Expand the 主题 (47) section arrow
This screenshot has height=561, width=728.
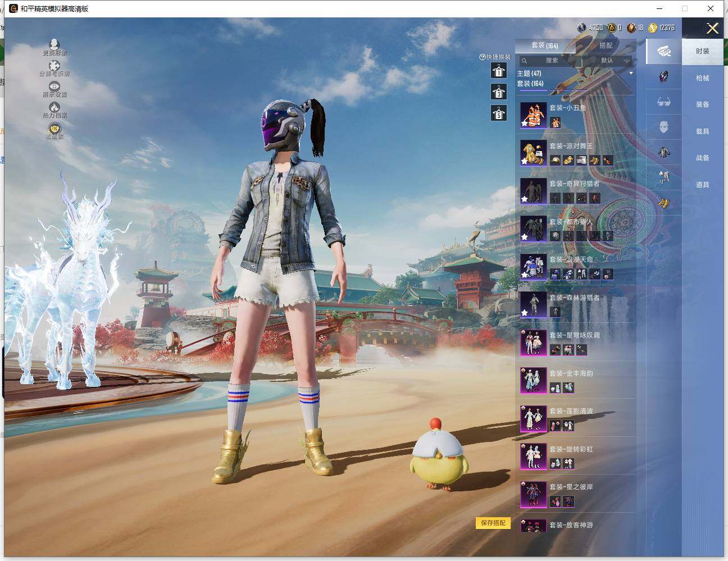pos(631,74)
